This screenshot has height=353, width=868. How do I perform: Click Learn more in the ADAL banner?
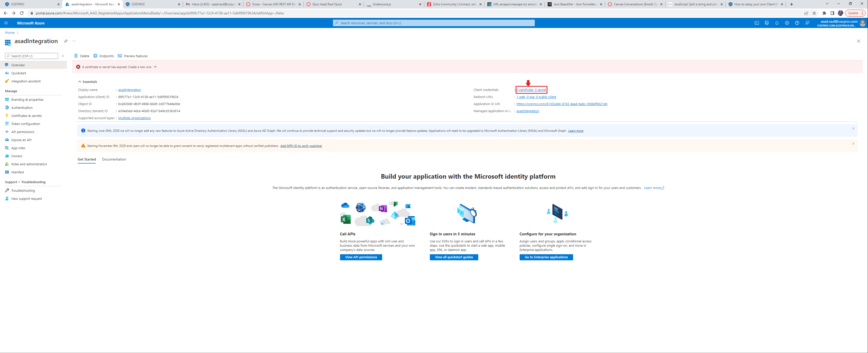click(x=576, y=131)
